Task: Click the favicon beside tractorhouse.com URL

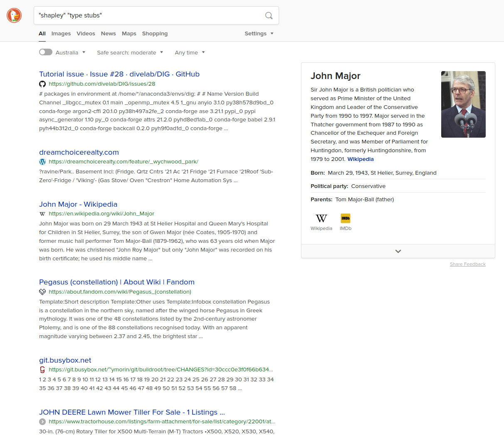Action: click(42, 422)
